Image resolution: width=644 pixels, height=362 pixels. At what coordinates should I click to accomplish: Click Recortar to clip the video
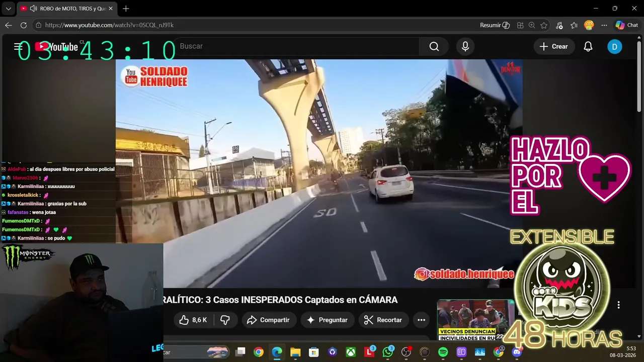point(383,320)
